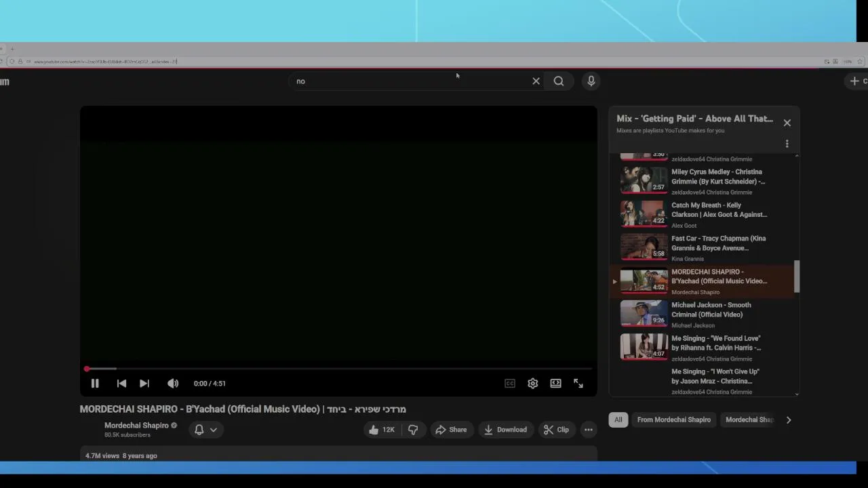Click the magnifier search button
This screenshot has width=868, height=488.
(x=559, y=81)
